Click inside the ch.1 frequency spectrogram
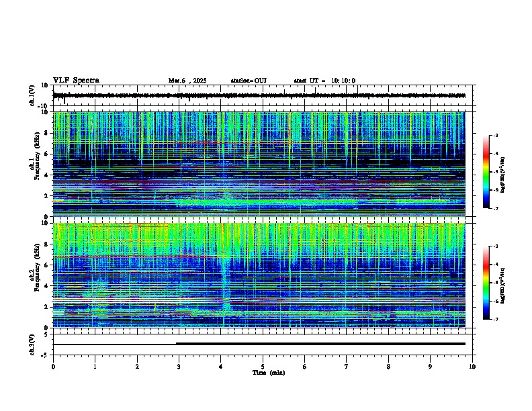The height and width of the screenshot is (411, 532). click(x=259, y=164)
